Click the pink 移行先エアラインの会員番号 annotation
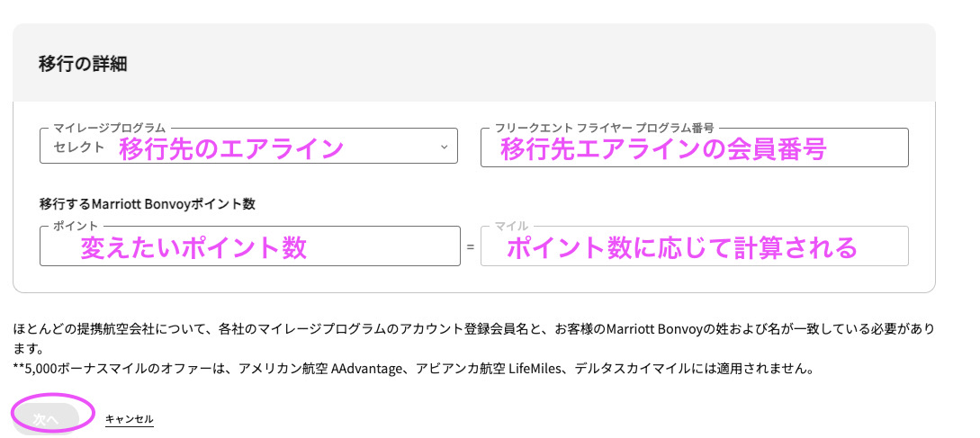The image size is (980, 438). click(x=663, y=147)
